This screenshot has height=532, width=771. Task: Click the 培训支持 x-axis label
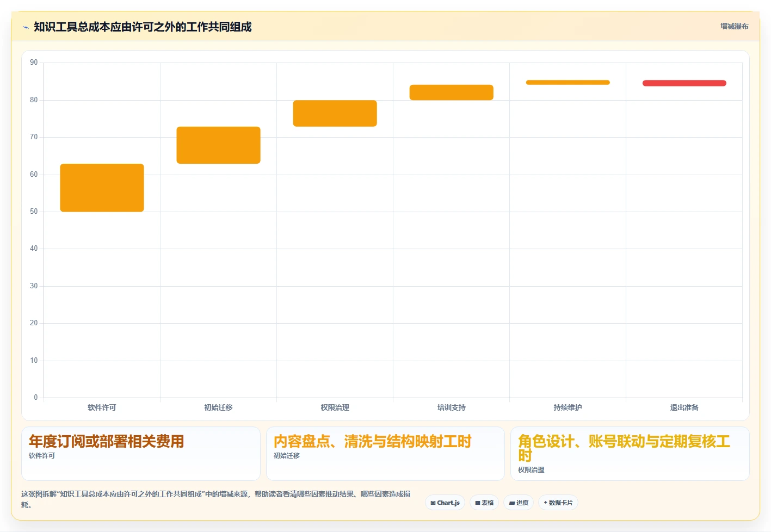point(451,407)
